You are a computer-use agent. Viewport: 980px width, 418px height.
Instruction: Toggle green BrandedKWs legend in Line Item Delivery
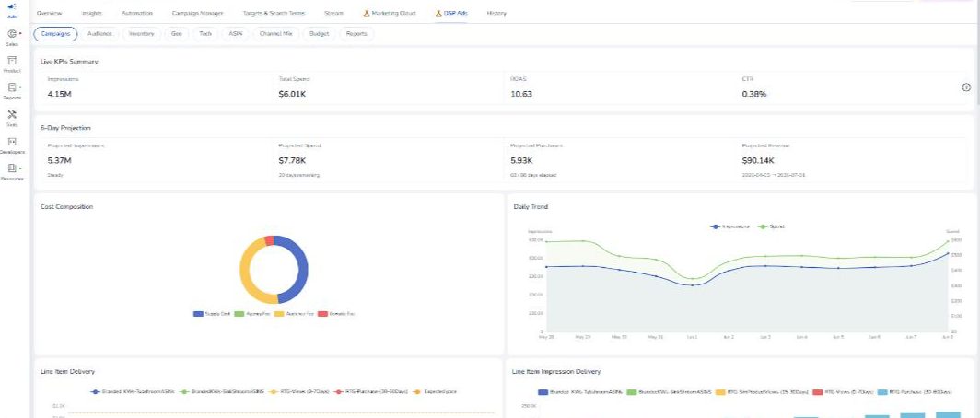[221, 391]
